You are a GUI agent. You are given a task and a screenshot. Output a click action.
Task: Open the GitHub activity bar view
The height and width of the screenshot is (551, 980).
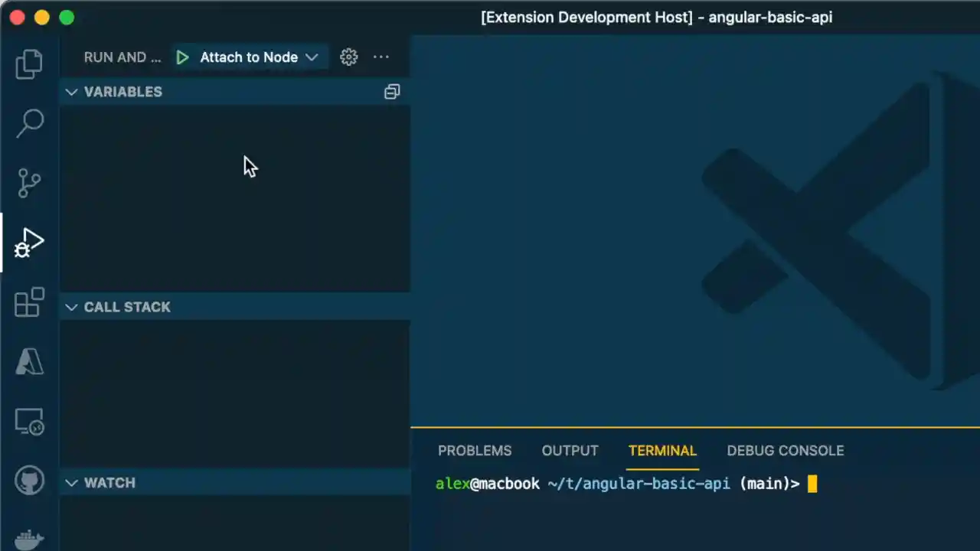coord(29,480)
